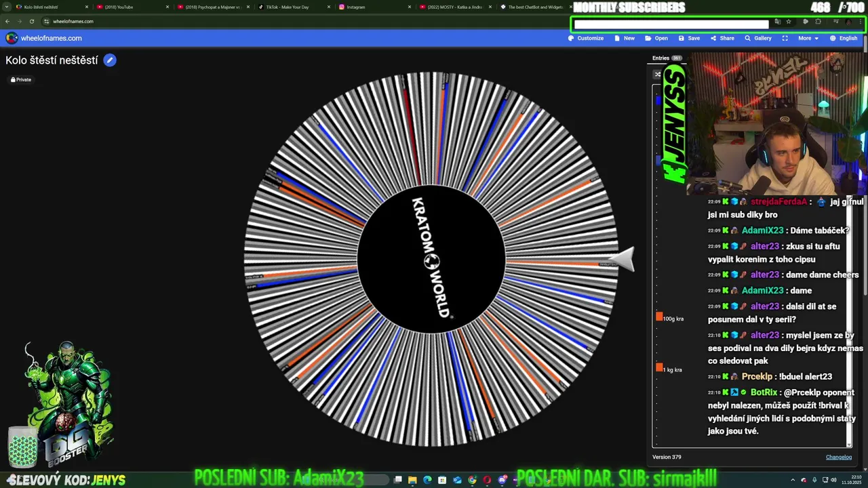This screenshot has width=868, height=488.
Task: Spin the wheel by clicking KRATOM WORLD center
Action: (x=431, y=259)
